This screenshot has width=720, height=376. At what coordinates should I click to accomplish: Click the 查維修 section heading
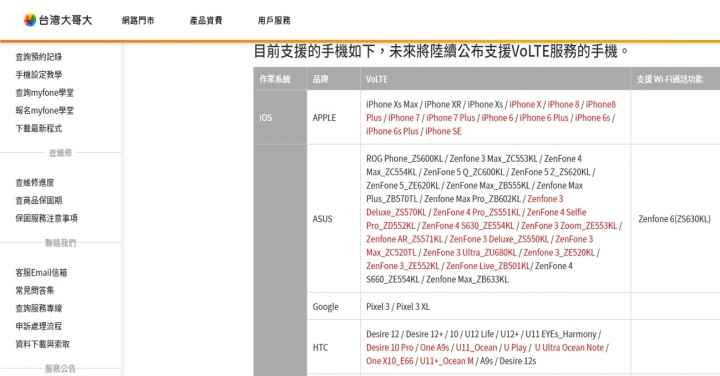[x=60, y=153]
